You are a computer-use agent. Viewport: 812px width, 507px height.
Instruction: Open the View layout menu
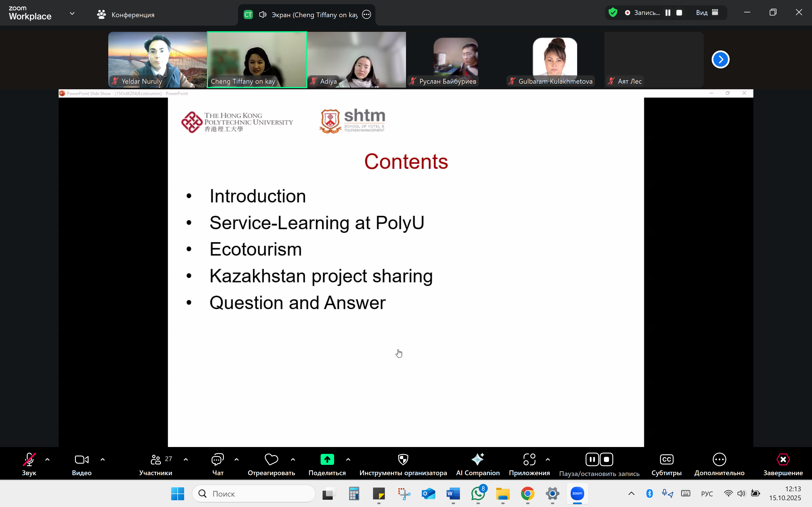[x=707, y=13]
